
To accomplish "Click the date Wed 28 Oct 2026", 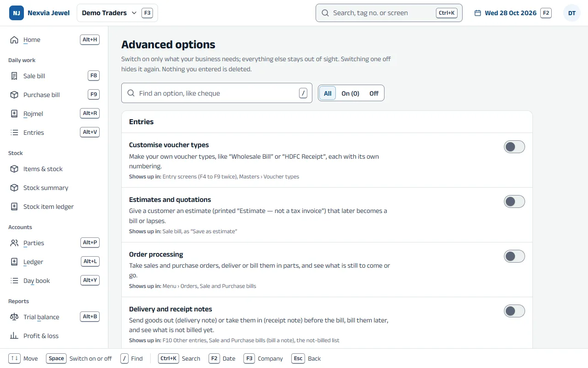I will (x=511, y=13).
